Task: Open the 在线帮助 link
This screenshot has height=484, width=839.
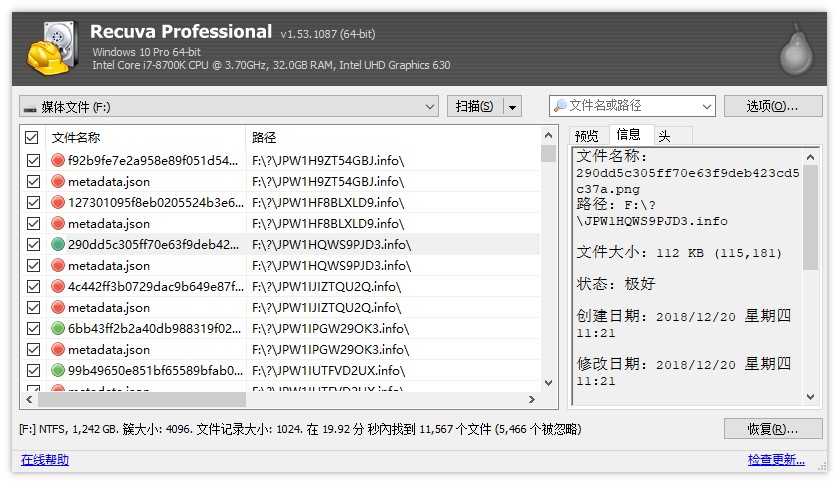Action: [45, 459]
